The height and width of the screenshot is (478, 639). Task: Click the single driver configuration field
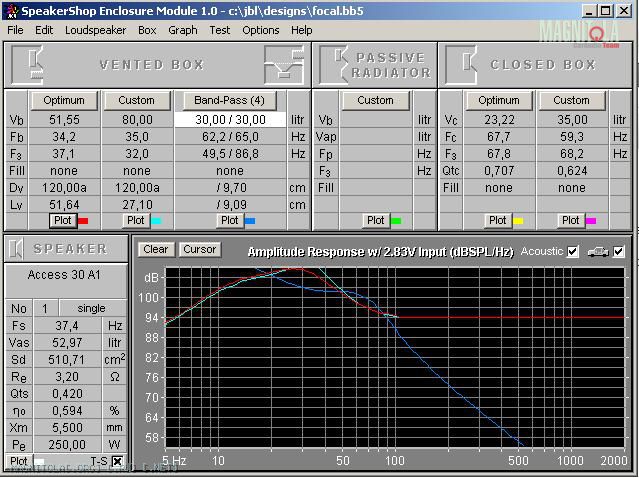pos(92,308)
